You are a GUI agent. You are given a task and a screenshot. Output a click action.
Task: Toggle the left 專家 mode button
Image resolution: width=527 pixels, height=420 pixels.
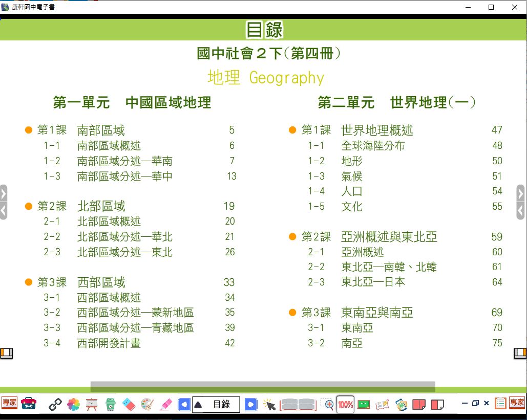[9, 403]
